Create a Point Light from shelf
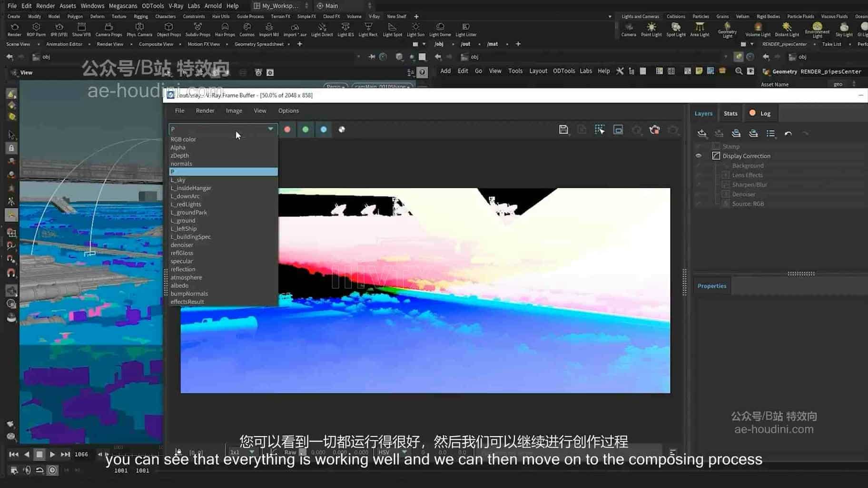Screen dimensions: 868x488 pyautogui.click(x=651, y=30)
